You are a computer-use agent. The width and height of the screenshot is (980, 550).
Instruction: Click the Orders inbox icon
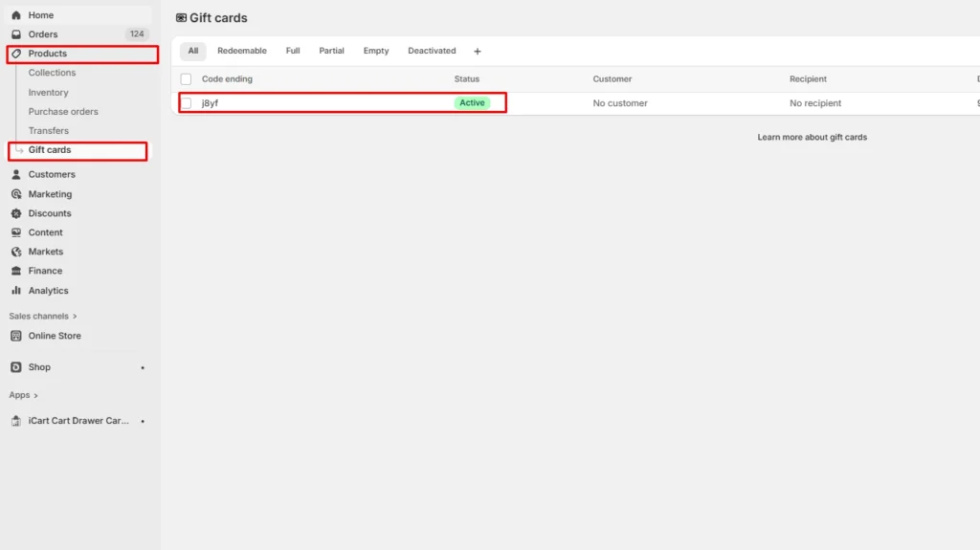click(x=16, y=34)
